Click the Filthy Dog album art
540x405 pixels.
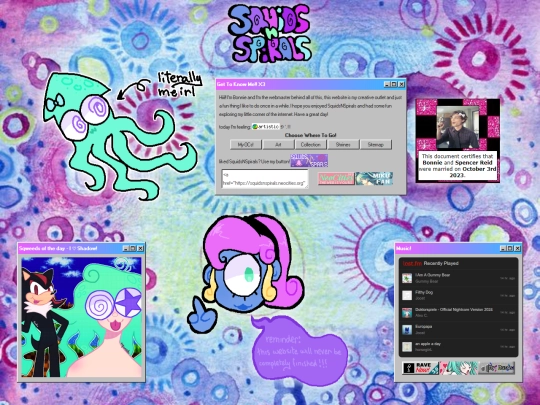[407, 295]
